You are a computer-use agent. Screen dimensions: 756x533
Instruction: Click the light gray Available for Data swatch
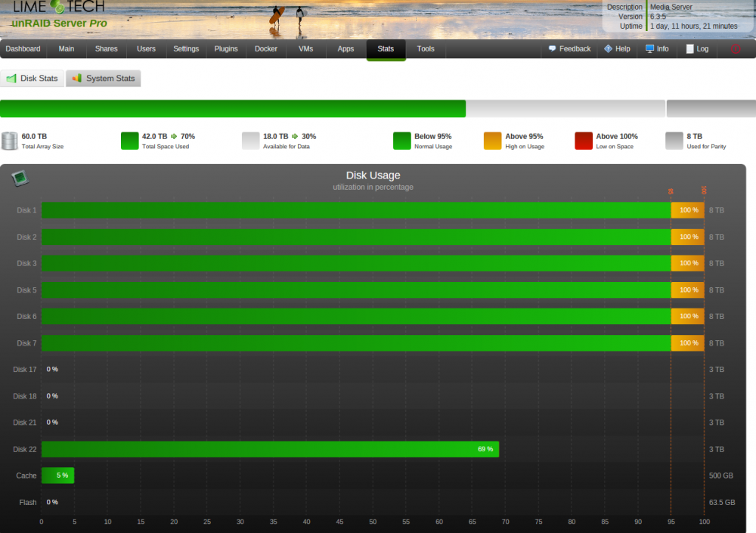coord(251,141)
